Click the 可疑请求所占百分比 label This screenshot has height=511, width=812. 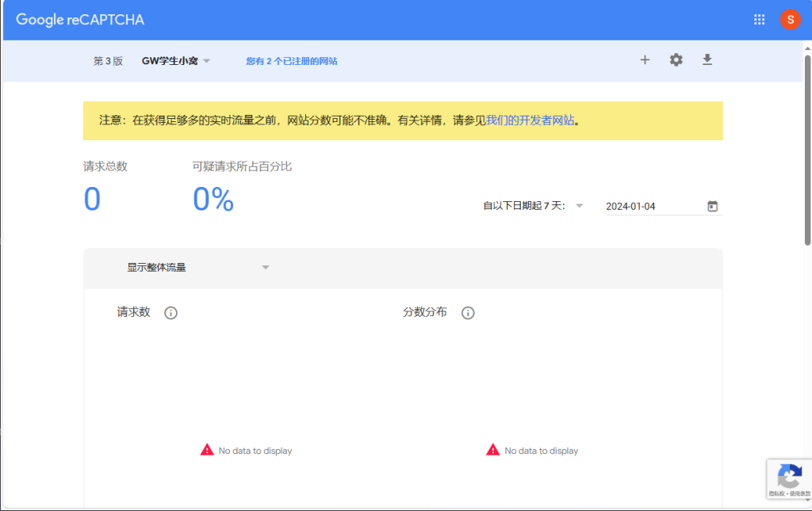pyautogui.click(x=242, y=166)
